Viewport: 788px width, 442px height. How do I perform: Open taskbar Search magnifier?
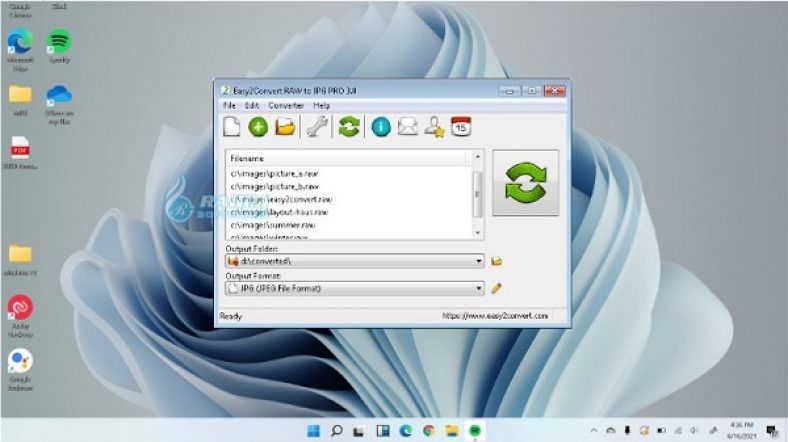coord(336,431)
